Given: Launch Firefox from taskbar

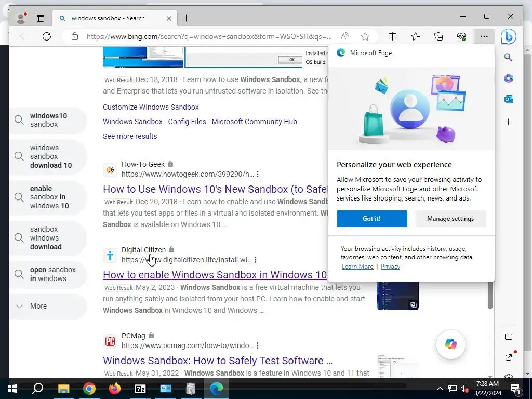Looking at the screenshot, I should pos(115,389).
